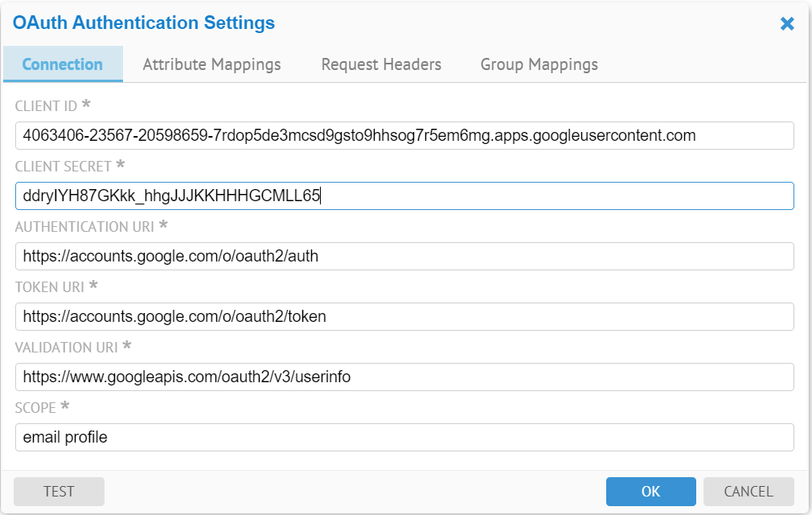This screenshot has height=515, width=812.
Task: Click the Scope field containing email profile
Action: click(x=404, y=437)
